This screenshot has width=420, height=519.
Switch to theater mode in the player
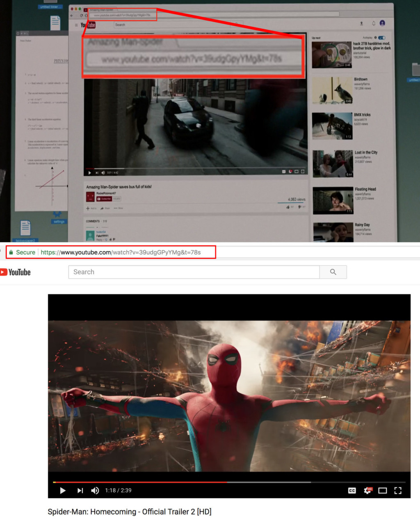pyautogui.click(x=383, y=490)
